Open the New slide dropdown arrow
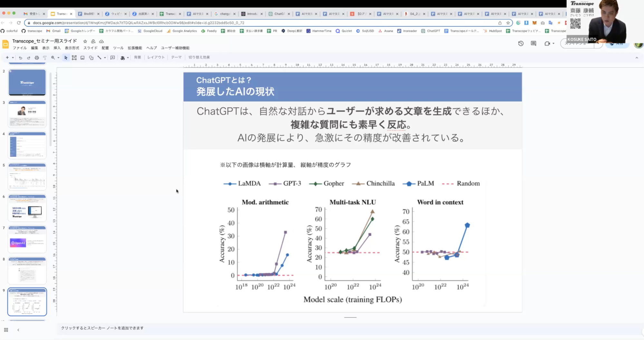 click(x=13, y=57)
